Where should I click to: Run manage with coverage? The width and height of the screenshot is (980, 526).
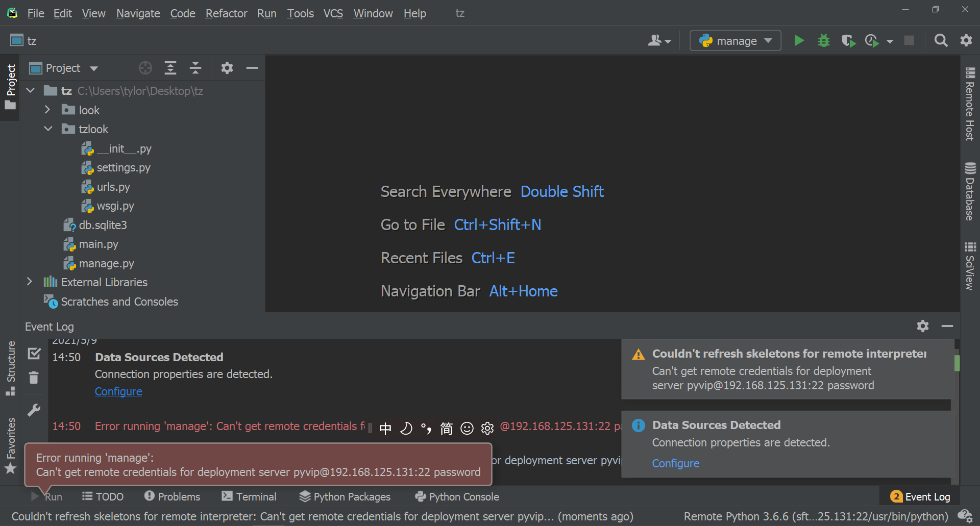click(848, 40)
